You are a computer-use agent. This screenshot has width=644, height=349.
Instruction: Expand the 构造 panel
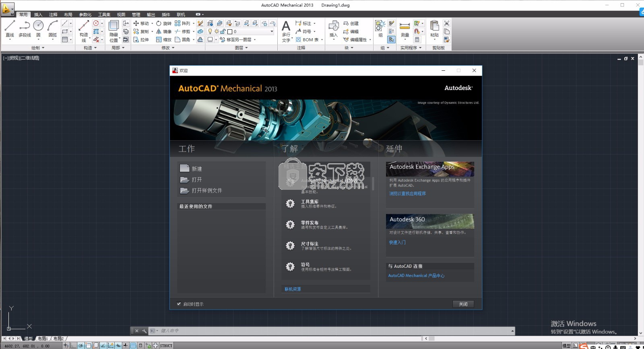(90, 47)
